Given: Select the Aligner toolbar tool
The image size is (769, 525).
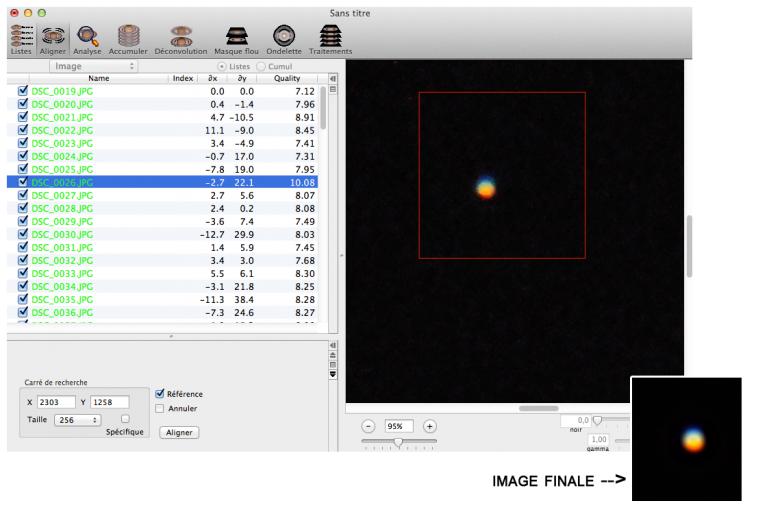Looking at the screenshot, I should tap(52, 39).
